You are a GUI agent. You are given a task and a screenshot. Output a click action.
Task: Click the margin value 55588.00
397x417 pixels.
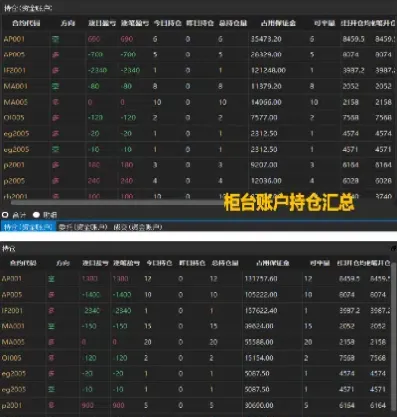(259, 342)
